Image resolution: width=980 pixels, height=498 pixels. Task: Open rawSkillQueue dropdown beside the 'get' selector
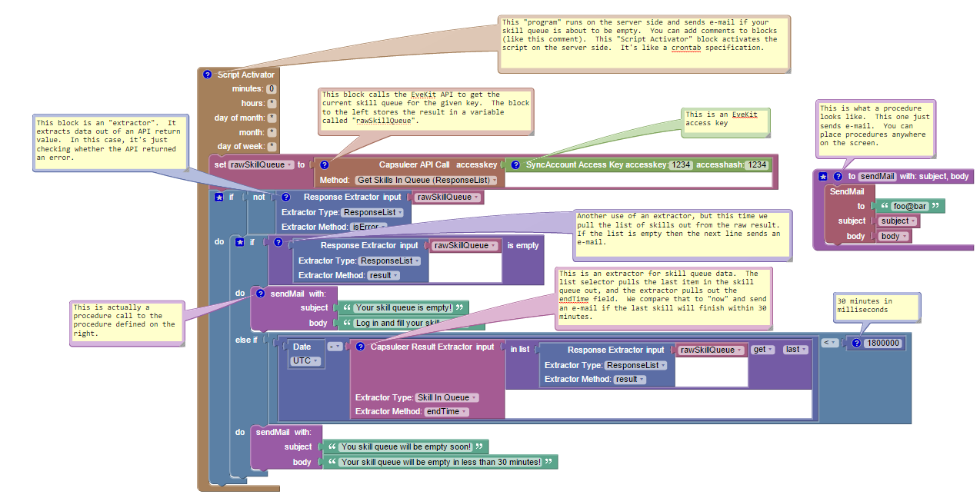click(712, 349)
